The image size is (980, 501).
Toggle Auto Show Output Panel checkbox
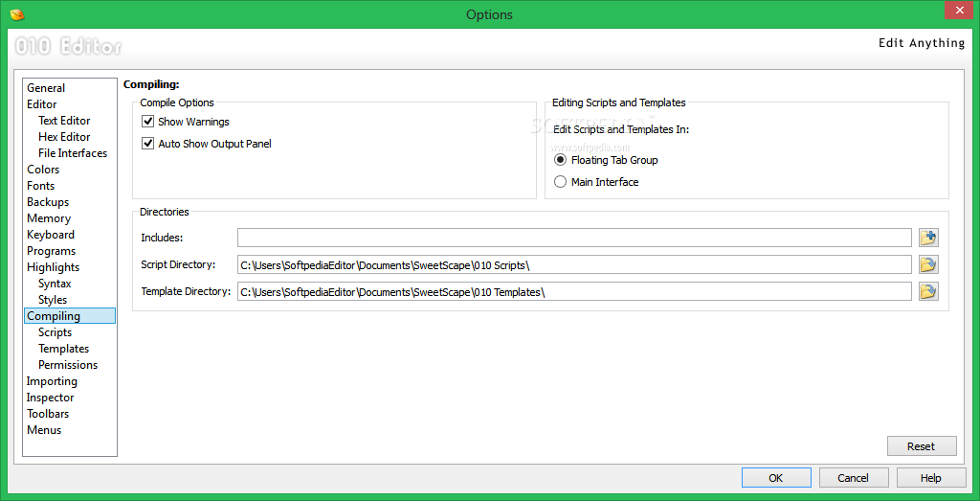[x=148, y=144]
